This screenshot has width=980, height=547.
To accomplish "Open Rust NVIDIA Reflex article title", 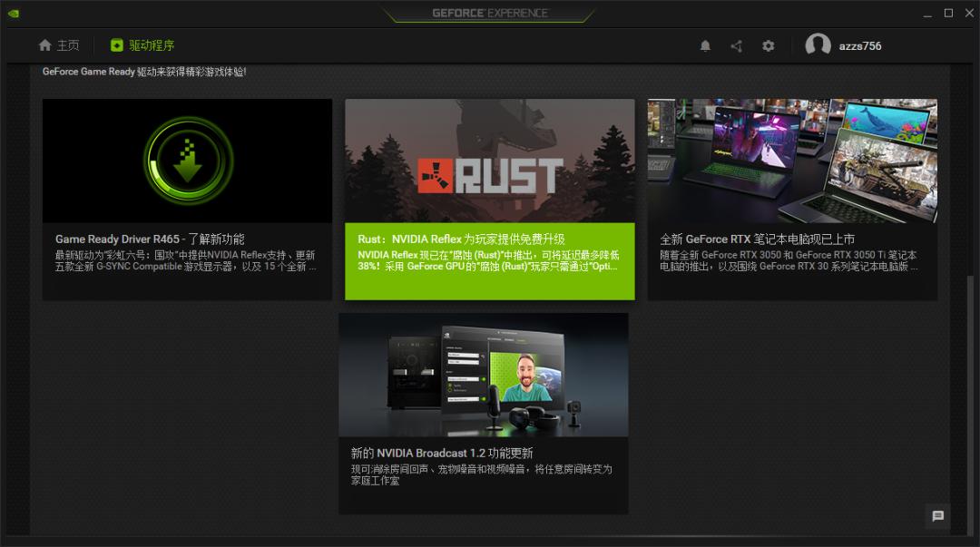I will coord(461,239).
